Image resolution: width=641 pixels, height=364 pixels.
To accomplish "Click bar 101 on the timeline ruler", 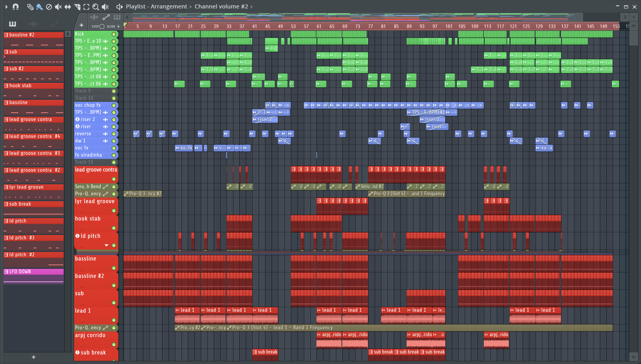I will (x=448, y=26).
